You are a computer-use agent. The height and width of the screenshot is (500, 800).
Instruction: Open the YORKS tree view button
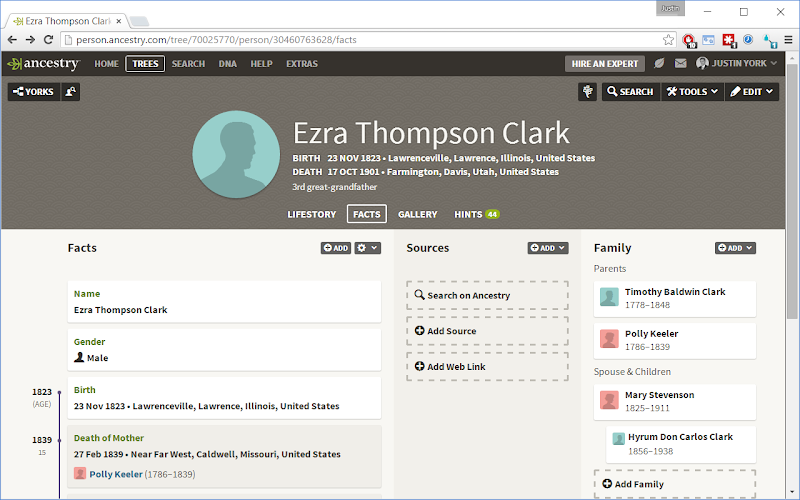34,92
